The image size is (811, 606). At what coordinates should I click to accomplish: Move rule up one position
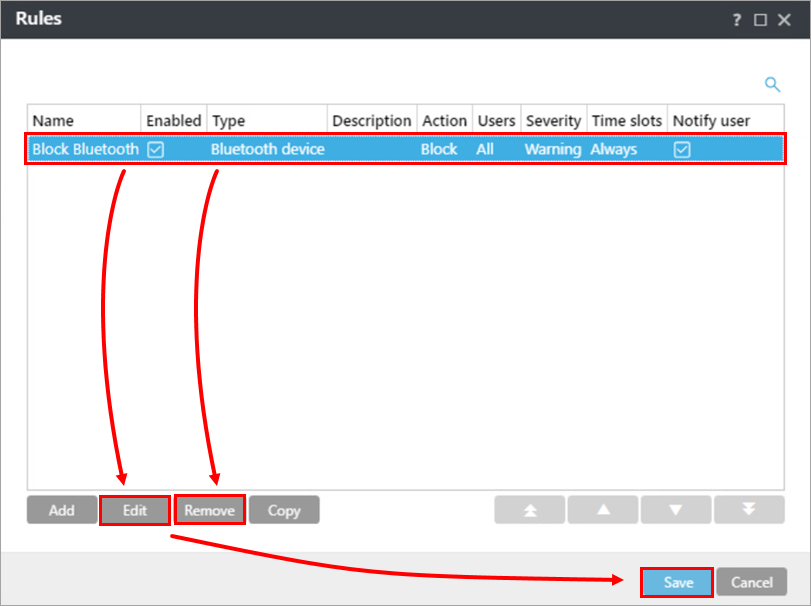coord(603,510)
